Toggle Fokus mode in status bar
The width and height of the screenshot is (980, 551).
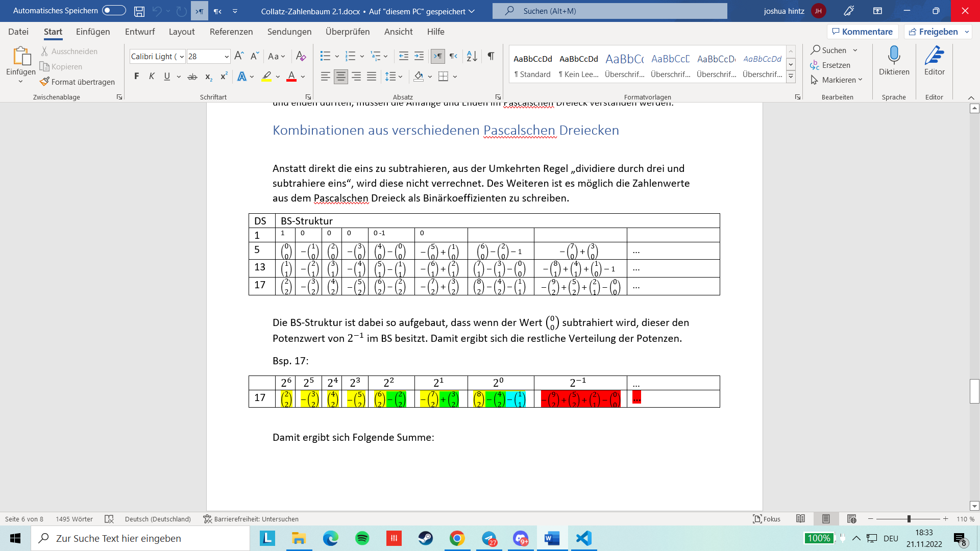(767, 519)
